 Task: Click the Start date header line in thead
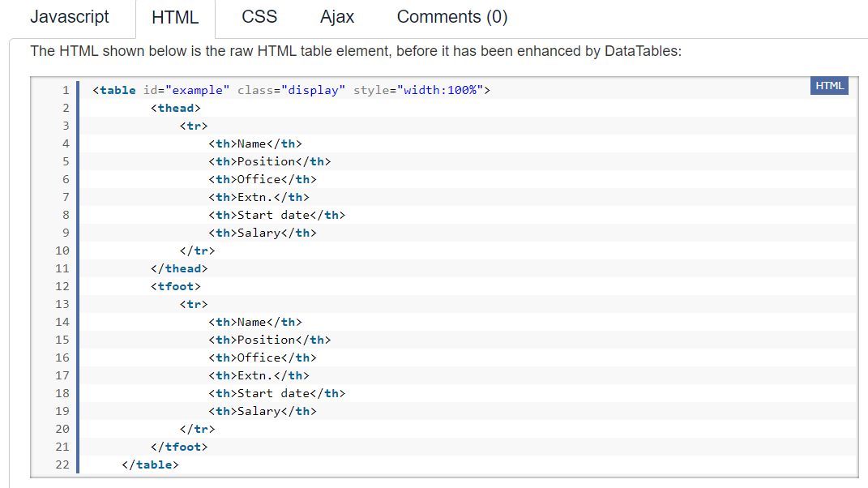point(276,215)
